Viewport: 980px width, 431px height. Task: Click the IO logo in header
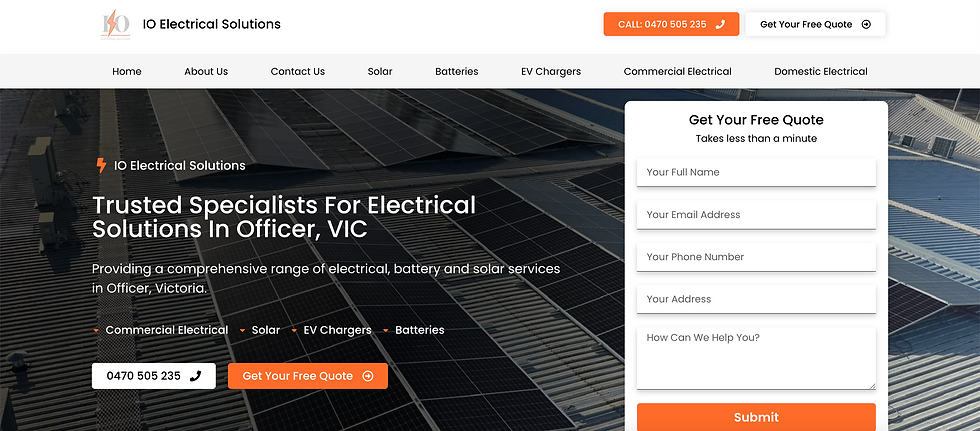point(116,25)
